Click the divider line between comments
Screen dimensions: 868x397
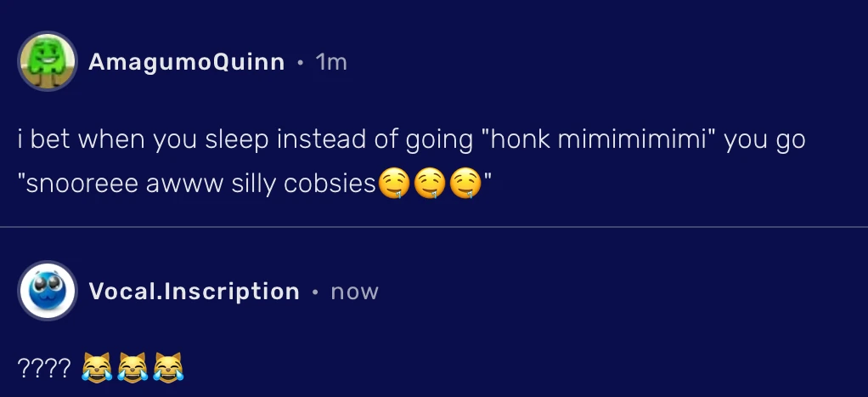434,228
